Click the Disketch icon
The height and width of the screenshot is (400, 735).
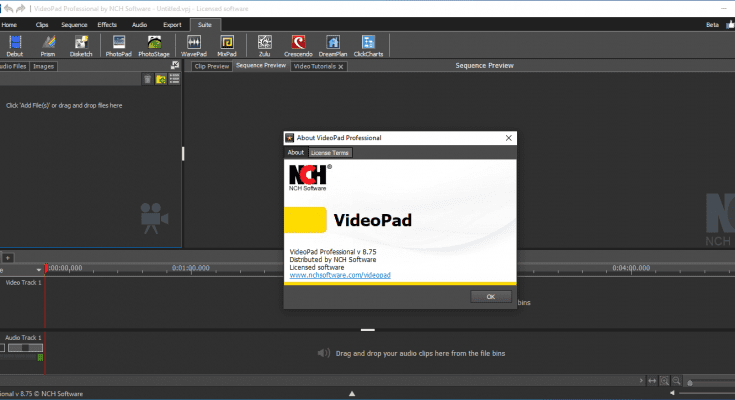point(82,44)
